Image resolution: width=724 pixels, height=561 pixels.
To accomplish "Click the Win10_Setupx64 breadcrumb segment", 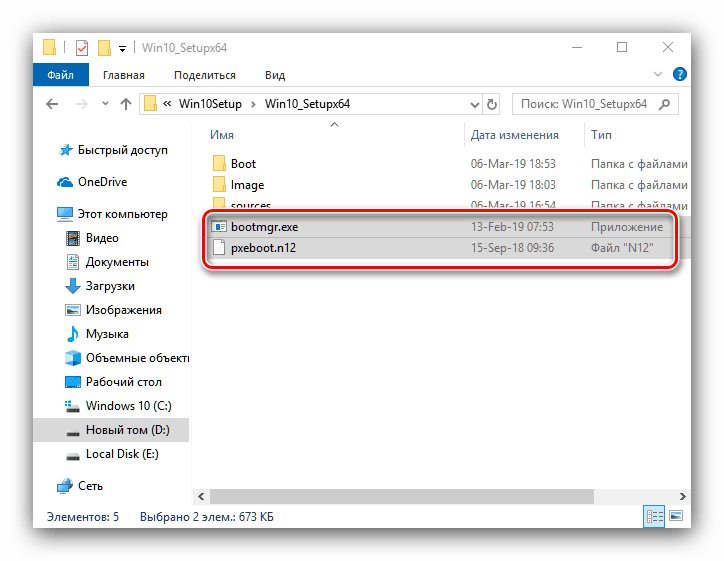I will click(308, 104).
